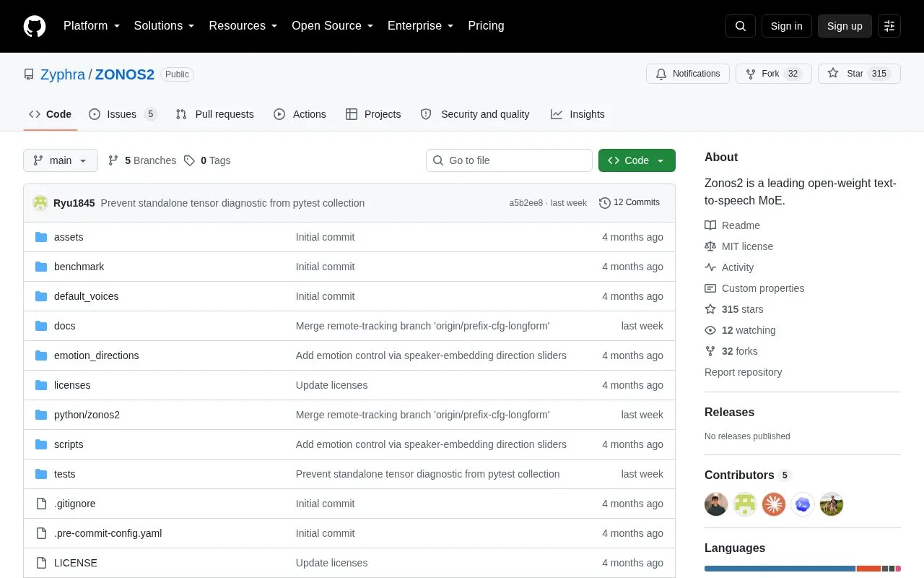Switch to the Actions tab
This screenshot has width=924, height=578.
point(300,114)
